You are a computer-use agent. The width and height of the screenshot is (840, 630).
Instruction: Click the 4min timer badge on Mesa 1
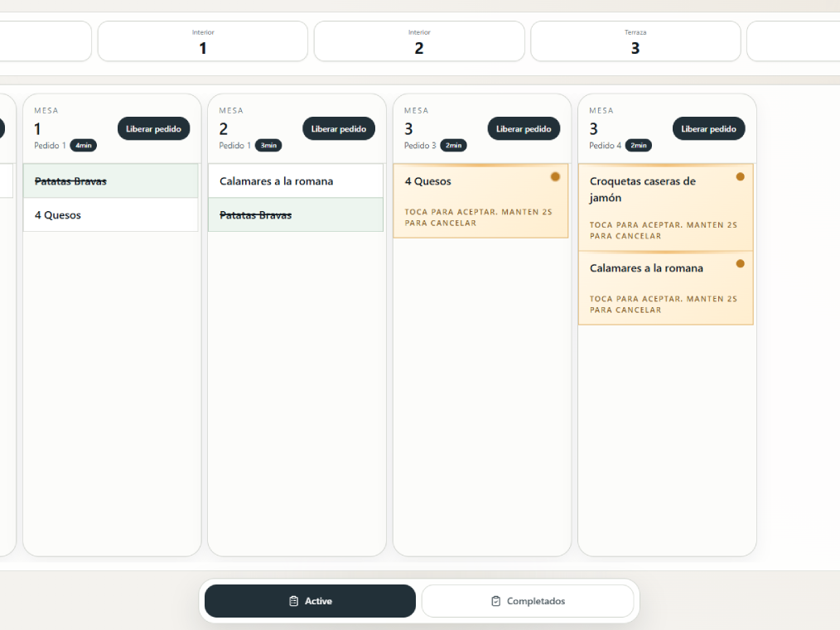pos(84,146)
